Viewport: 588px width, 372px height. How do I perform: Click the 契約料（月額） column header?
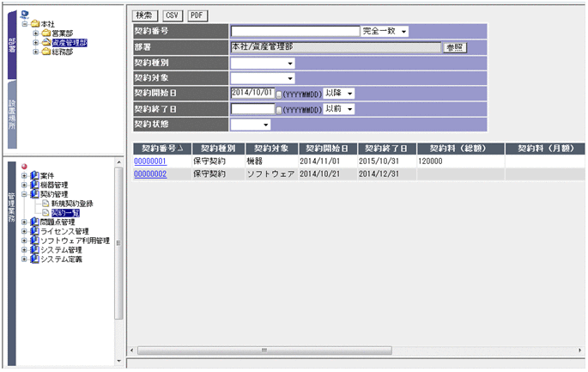545,149
